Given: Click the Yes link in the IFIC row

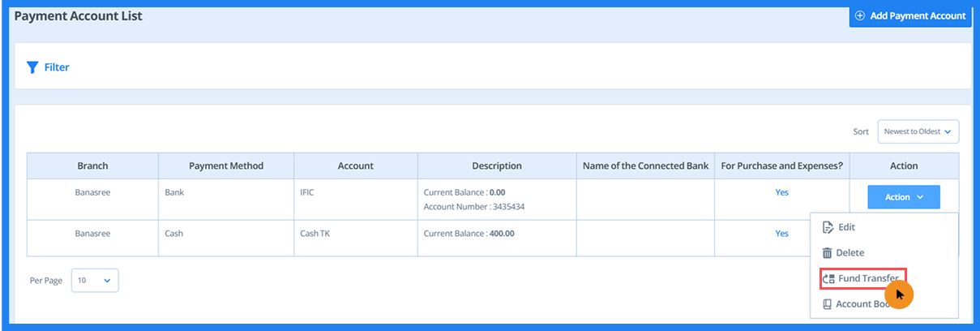Looking at the screenshot, I should coord(781,192).
